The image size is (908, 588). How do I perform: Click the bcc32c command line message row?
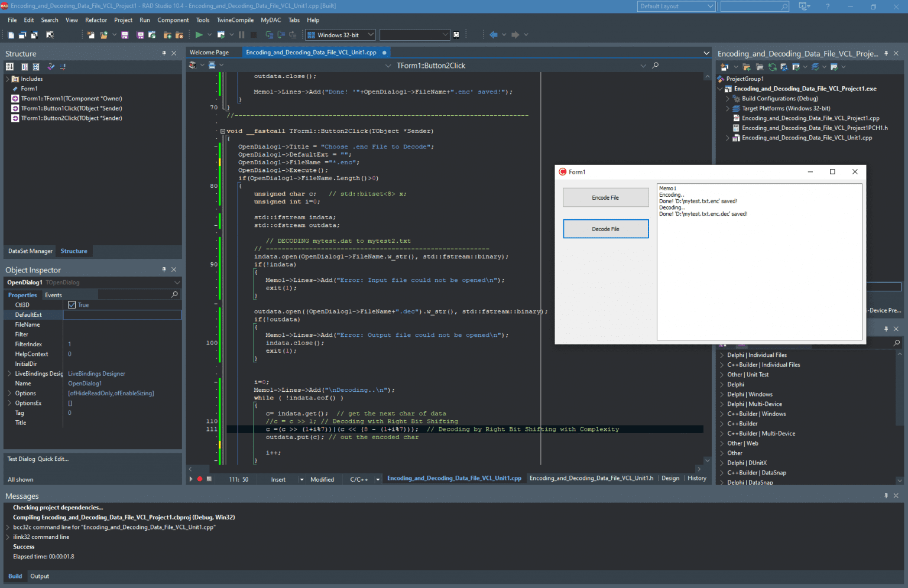point(114,527)
